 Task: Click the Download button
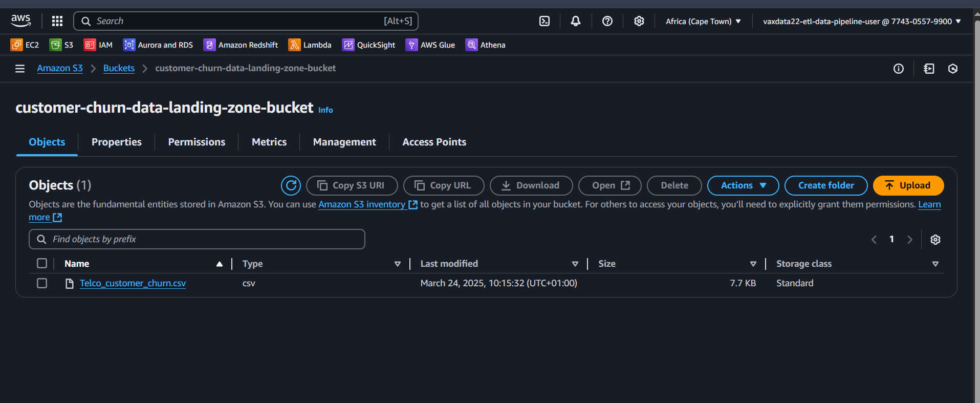click(531, 185)
